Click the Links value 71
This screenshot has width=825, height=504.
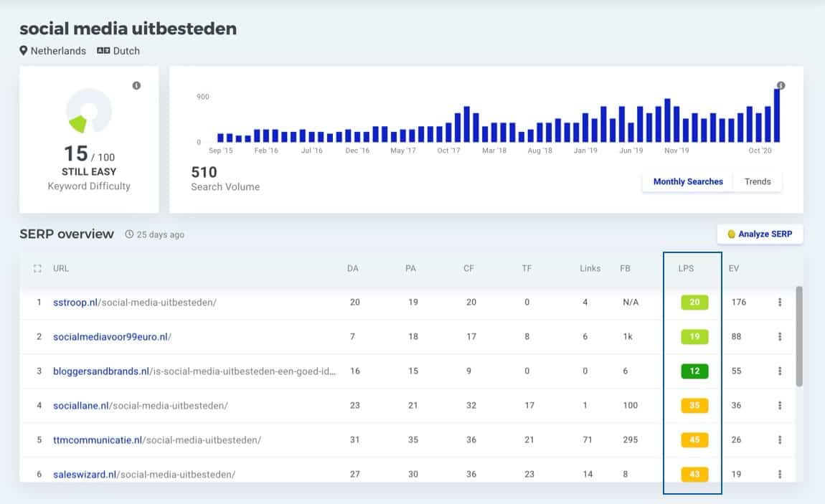coord(587,440)
